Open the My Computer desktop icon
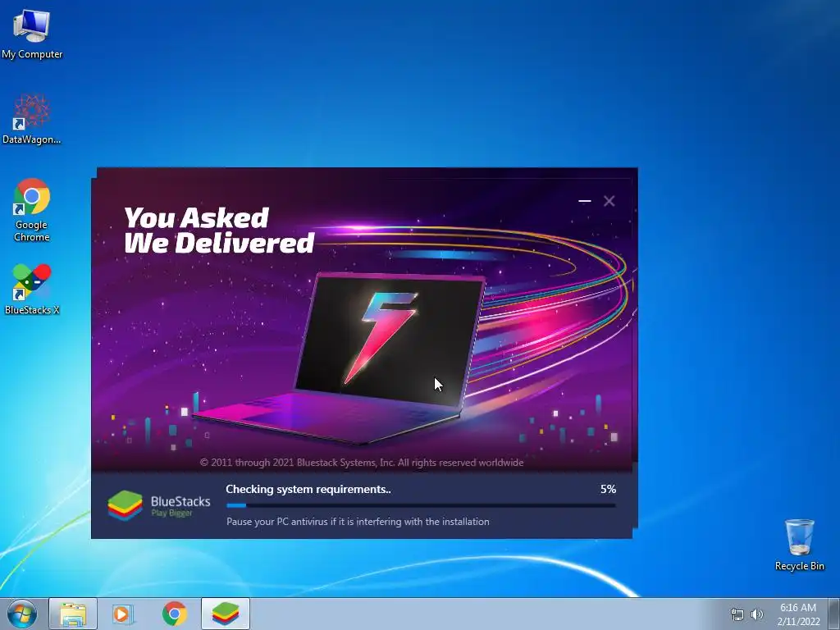The image size is (840, 630). tap(32, 34)
